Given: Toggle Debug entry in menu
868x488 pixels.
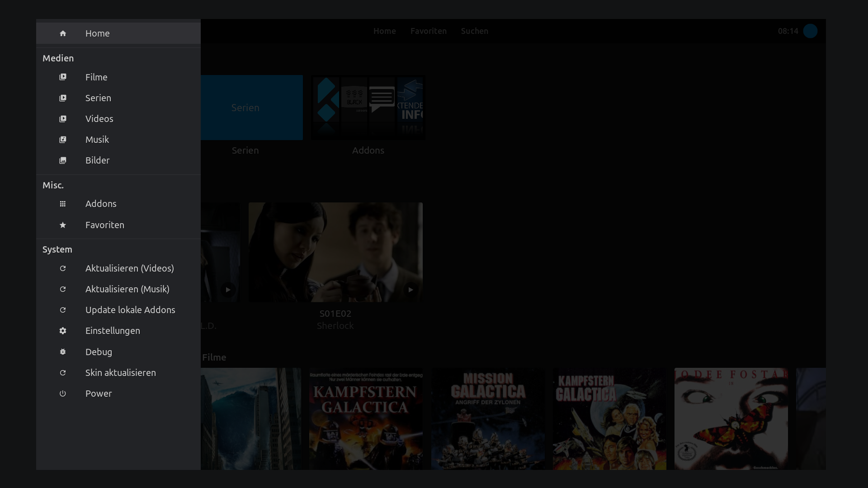Looking at the screenshot, I should [x=118, y=352].
